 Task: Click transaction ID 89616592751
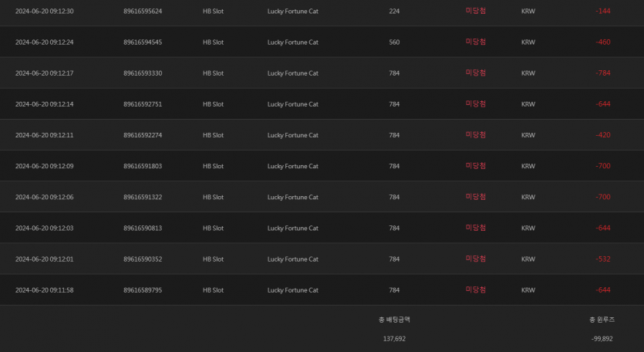(x=143, y=104)
